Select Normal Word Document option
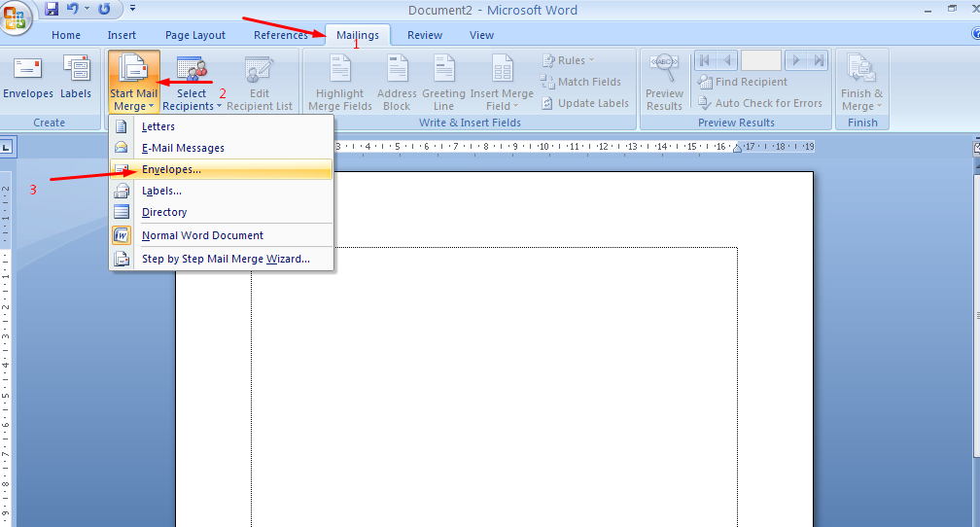This screenshot has height=527, width=980. point(222,235)
